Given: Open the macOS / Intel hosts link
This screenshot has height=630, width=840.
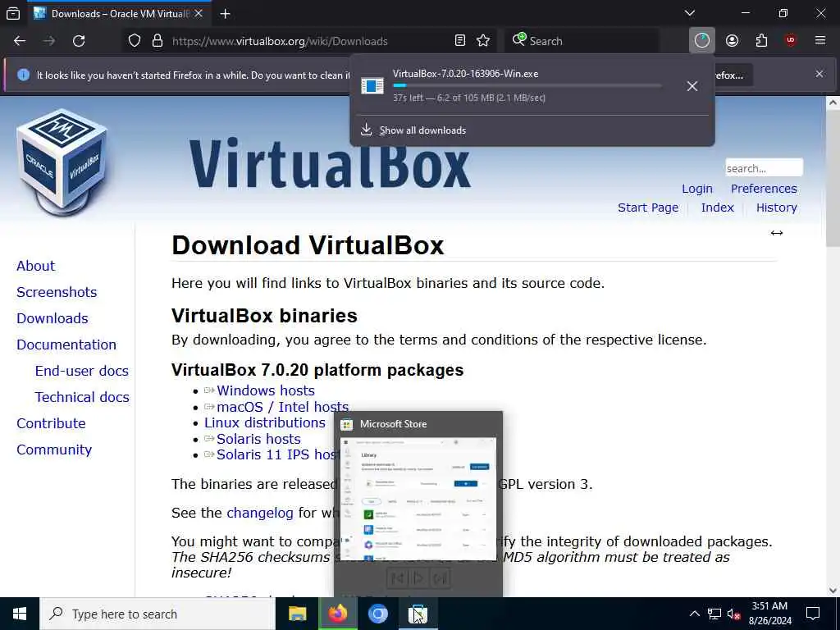Looking at the screenshot, I should coord(282,407).
